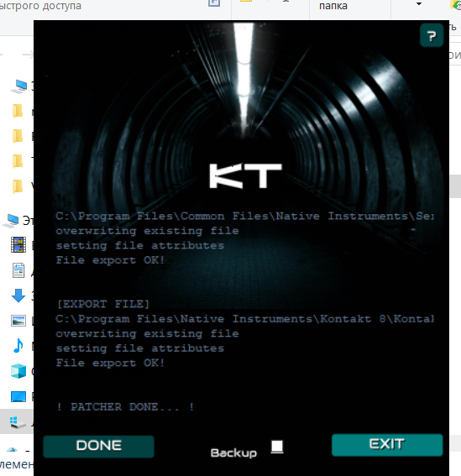Click the PATCHER DONE status line

point(125,407)
